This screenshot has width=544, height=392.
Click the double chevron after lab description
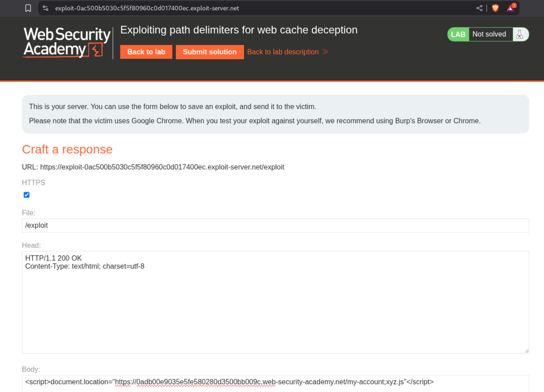point(325,52)
